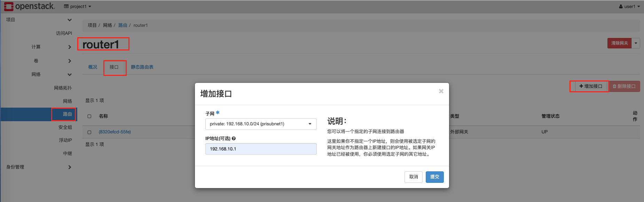Switch to the 接口 tab
Image resolution: width=644 pixels, height=202 pixels.
point(114,67)
